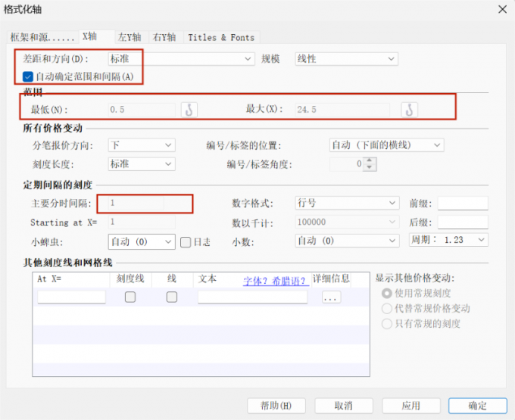This screenshot has width=515, height=420.
Task: Uncheck 自动确定范围和间隔 checkbox
Action: coord(28,76)
